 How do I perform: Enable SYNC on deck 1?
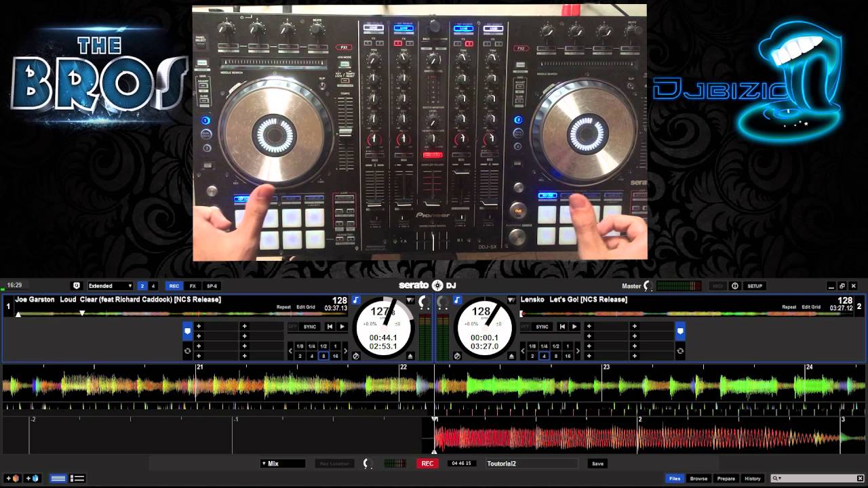(310, 327)
